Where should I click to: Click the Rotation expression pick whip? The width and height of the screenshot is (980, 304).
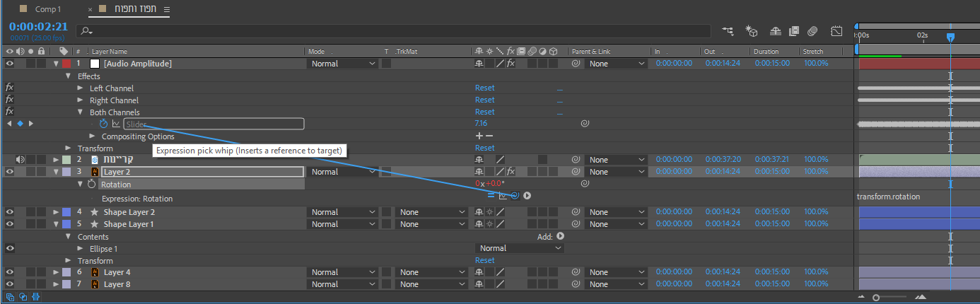coord(515,196)
